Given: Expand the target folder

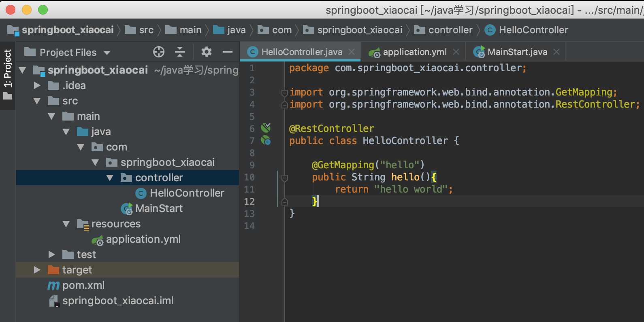Looking at the screenshot, I should tap(37, 270).
